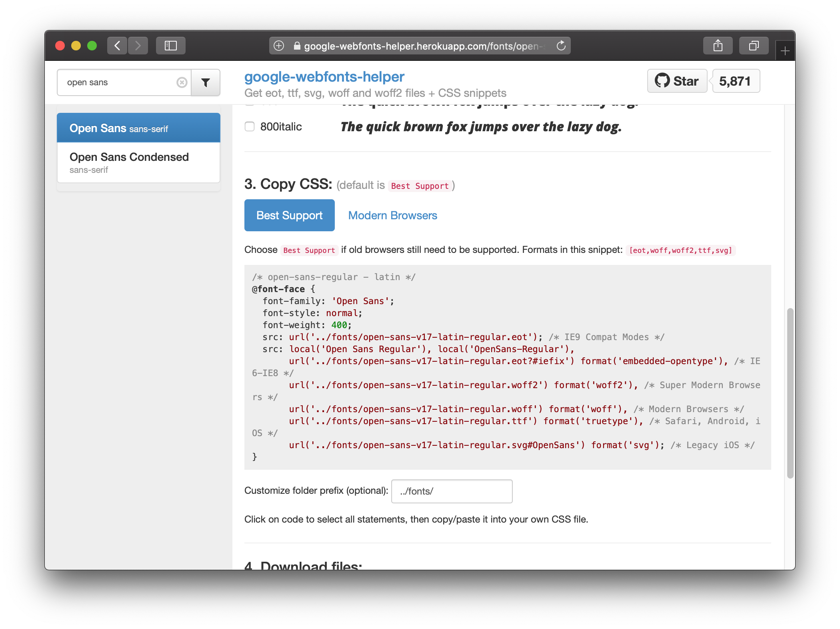The image size is (840, 629).
Task: Select Open Sans Condensed font entry
Action: pyautogui.click(x=138, y=162)
